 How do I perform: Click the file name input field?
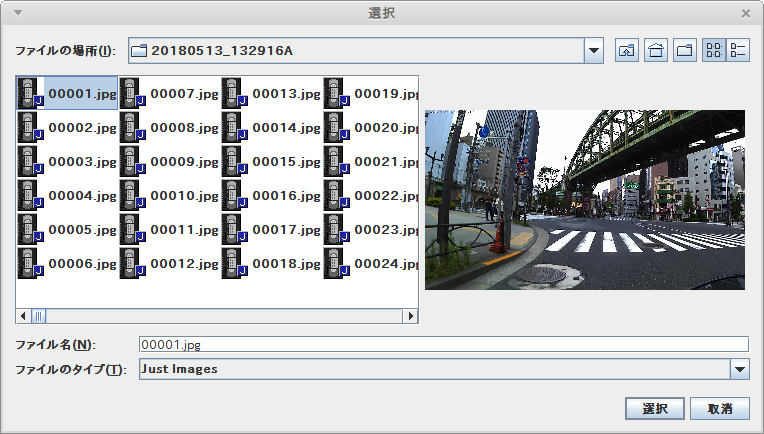[x=444, y=344]
